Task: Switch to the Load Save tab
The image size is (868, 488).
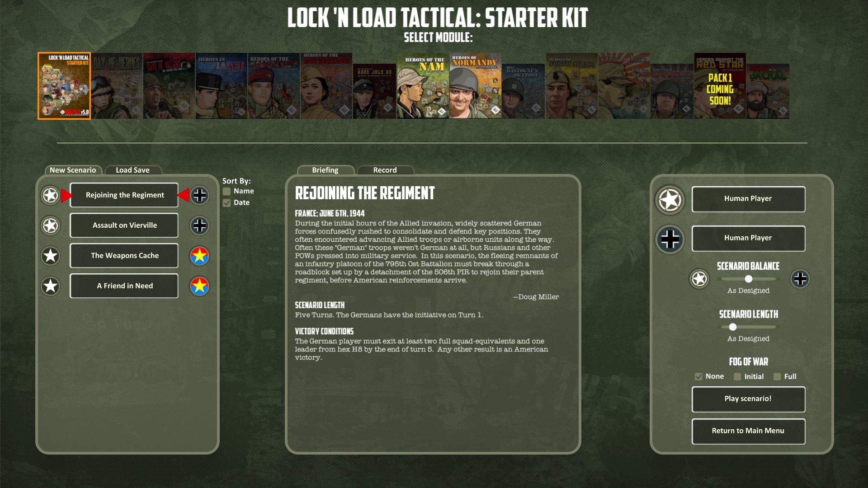Action: point(132,170)
